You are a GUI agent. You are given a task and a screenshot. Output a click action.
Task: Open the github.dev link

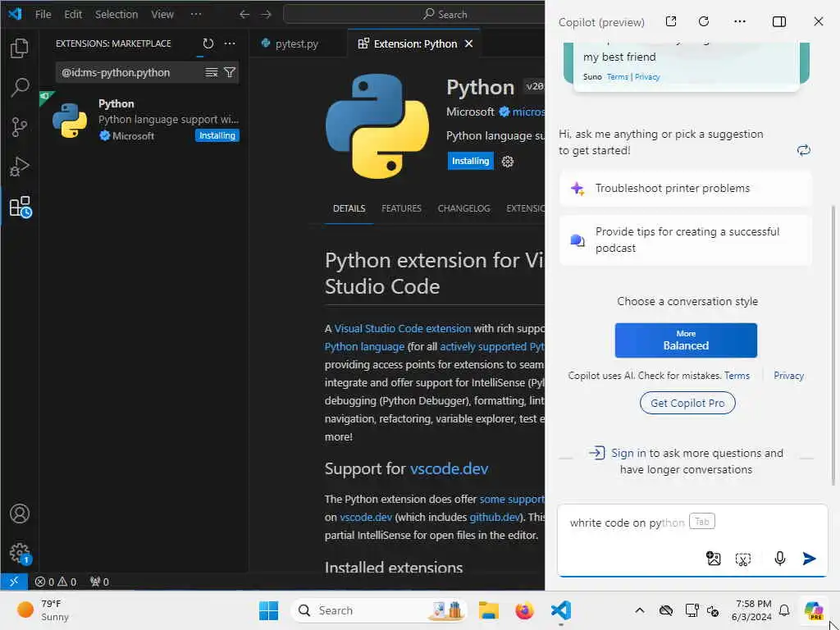494,517
